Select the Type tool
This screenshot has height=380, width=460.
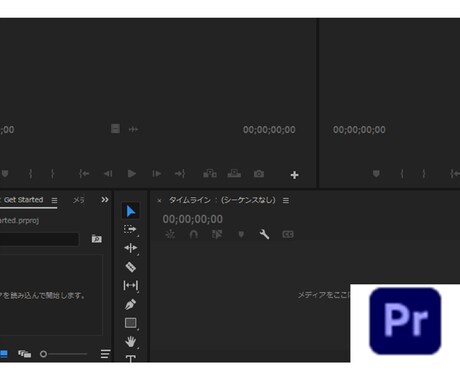click(x=130, y=358)
